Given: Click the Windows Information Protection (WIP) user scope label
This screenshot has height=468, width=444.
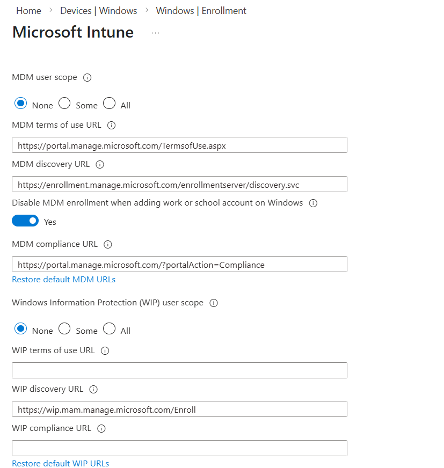Looking at the screenshot, I should click(107, 303).
